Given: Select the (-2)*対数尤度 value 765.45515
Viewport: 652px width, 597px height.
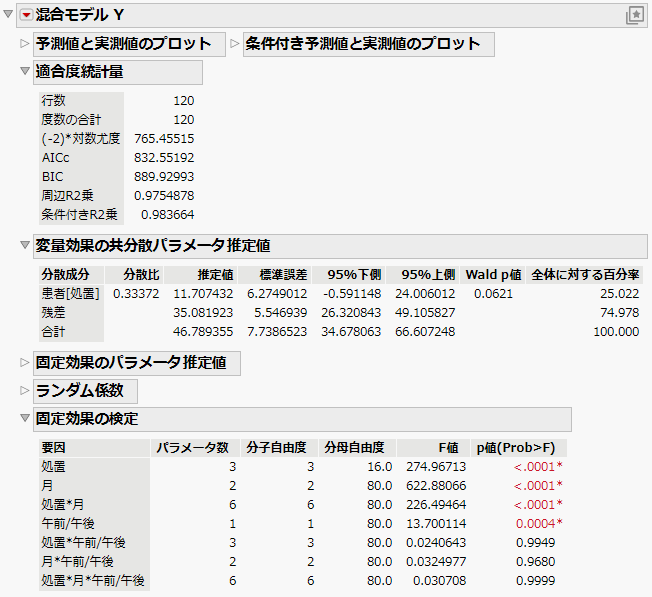Looking at the screenshot, I should tap(164, 138).
